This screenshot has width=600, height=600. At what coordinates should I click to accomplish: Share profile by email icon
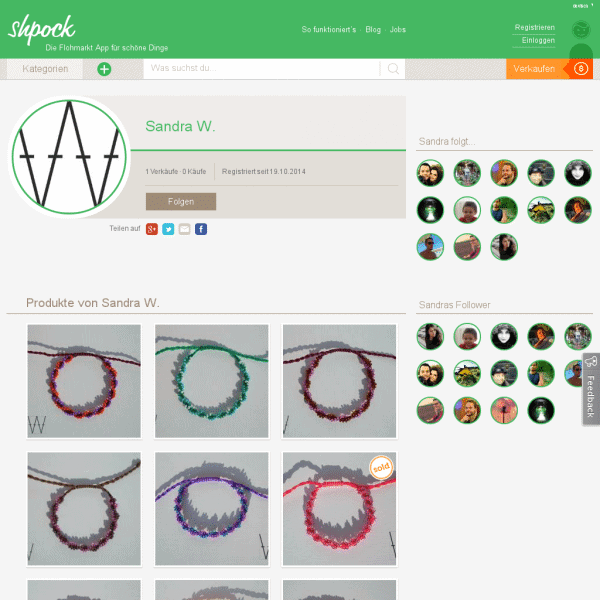click(x=184, y=229)
